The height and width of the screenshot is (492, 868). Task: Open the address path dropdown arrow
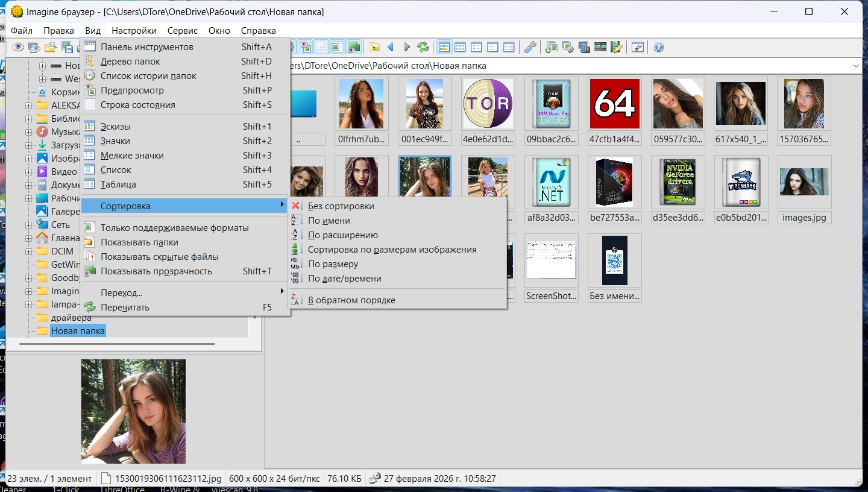[x=857, y=66]
